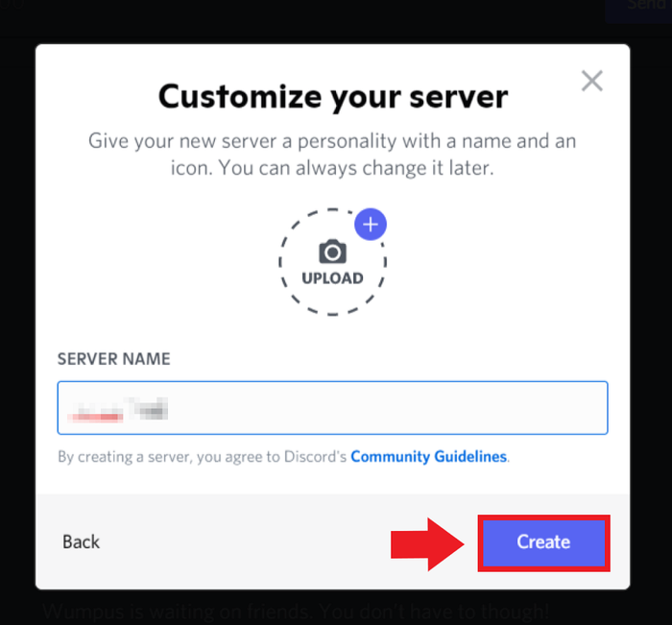672x625 pixels.
Task: Click the Customize your server heading
Action: pos(333,97)
